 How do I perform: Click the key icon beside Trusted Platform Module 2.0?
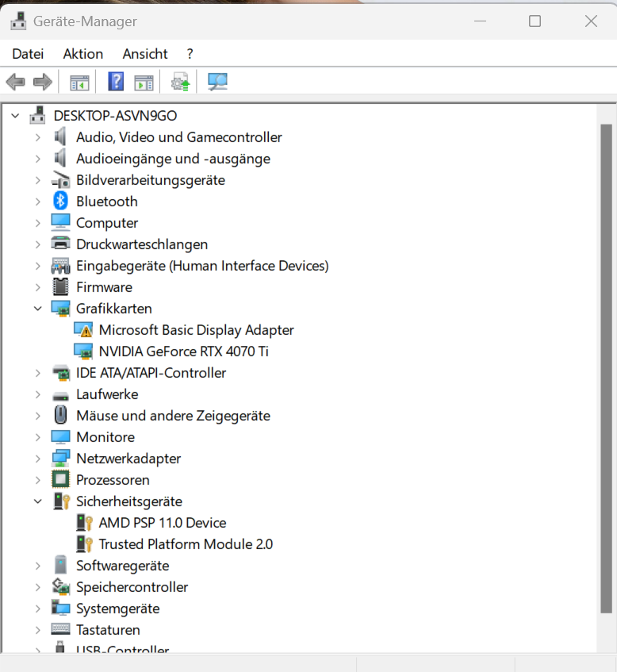tap(84, 543)
